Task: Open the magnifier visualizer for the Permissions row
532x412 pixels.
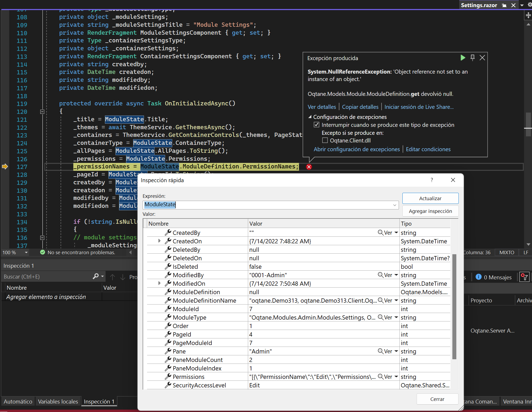Action: click(x=380, y=377)
